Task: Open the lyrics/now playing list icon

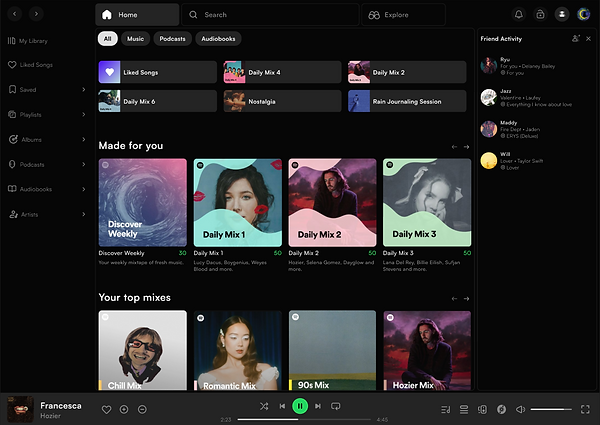Action: pos(445,409)
